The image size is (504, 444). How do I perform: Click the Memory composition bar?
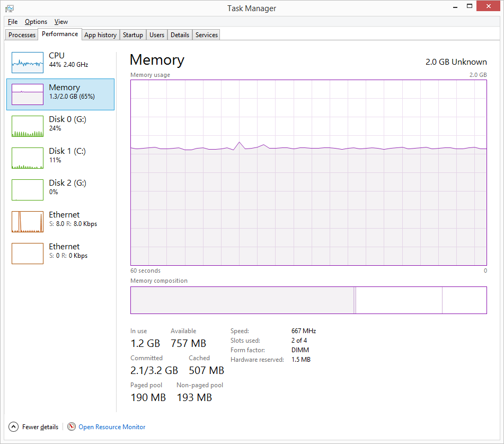click(x=308, y=300)
